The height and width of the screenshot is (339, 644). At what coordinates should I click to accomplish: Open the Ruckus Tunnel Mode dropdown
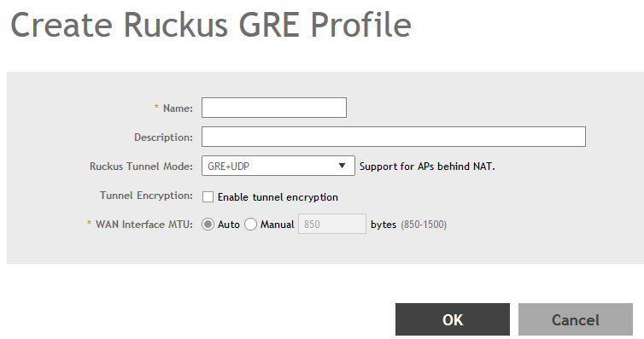(x=278, y=166)
